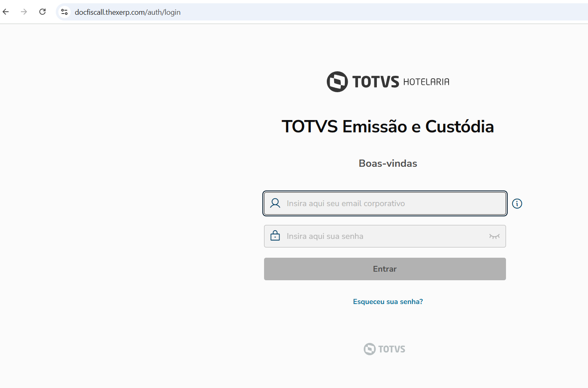Click the Entrar button
The image size is (588, 388).
coord(385,269)
